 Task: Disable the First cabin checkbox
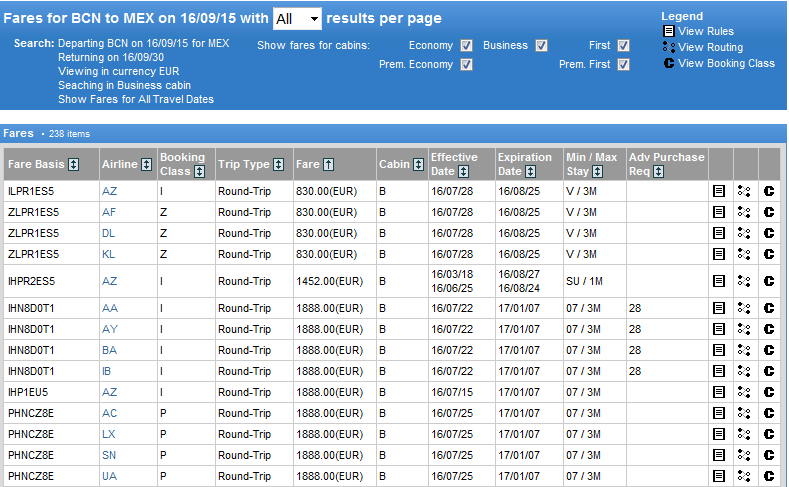[623, 46]
